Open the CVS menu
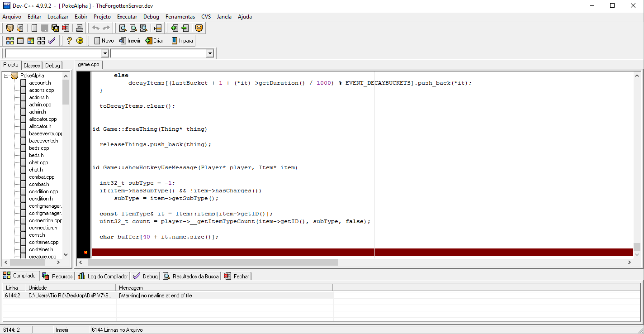644x334 pixels. click(206, 17)
